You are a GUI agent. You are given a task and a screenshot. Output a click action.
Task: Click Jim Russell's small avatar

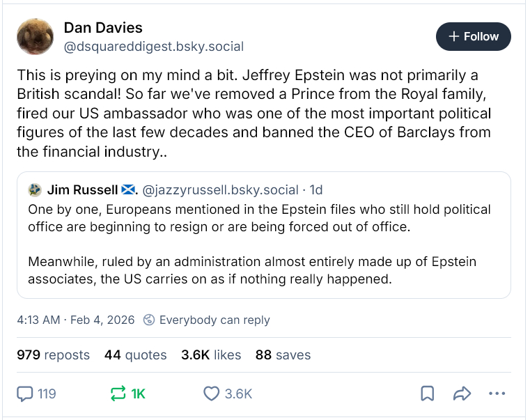(x=35, y=189)
